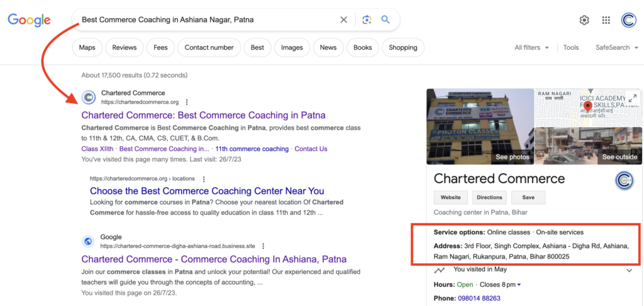The image size is (644, 306).
Task: Open 'Chartered Commerce - Commerce Coaching In Ashiana, Patna'
Action: tap(214, 259)
